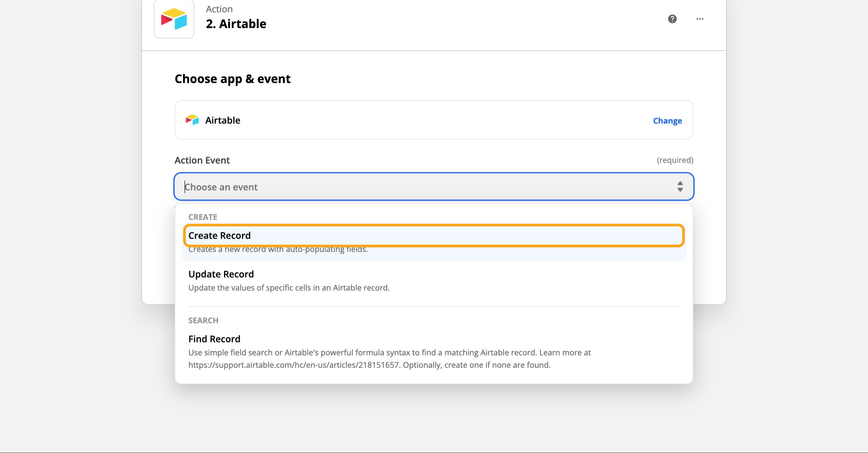Click the CREATE section header

pos(202,217)
